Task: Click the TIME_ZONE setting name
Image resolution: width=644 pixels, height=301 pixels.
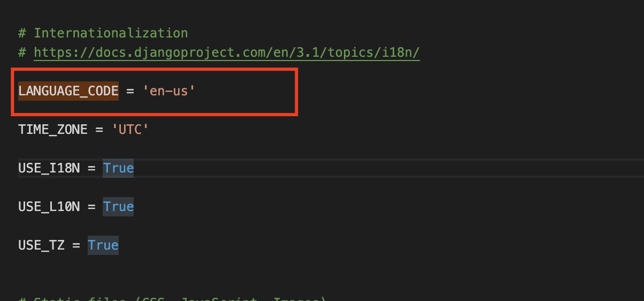Action: tap(53, 130)
